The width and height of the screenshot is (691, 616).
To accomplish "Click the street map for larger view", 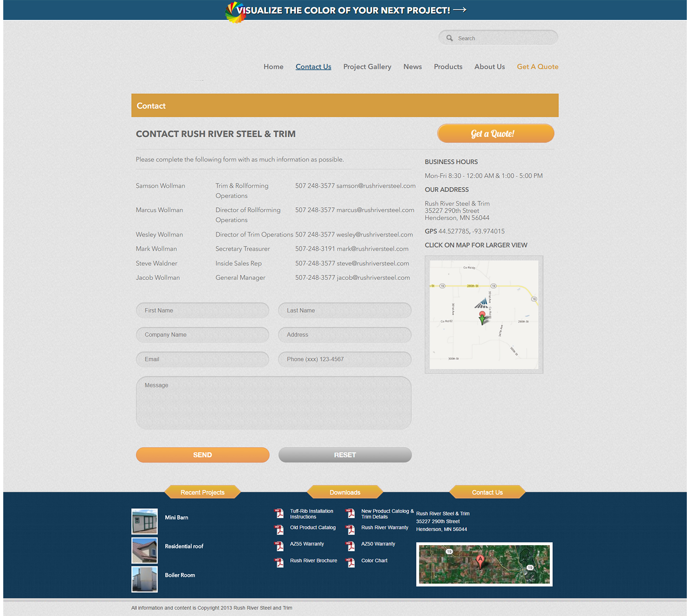I will point(484,314).
